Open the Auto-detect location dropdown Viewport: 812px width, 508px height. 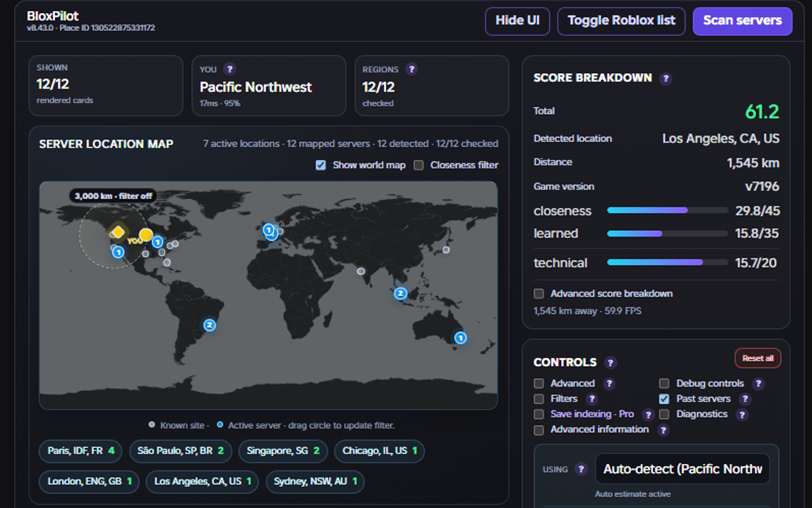(682, 469)
